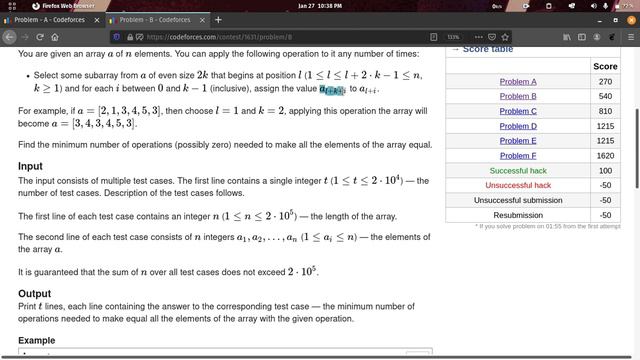Open the clock showing Jan 27 10:38 PM

point(320,6)
